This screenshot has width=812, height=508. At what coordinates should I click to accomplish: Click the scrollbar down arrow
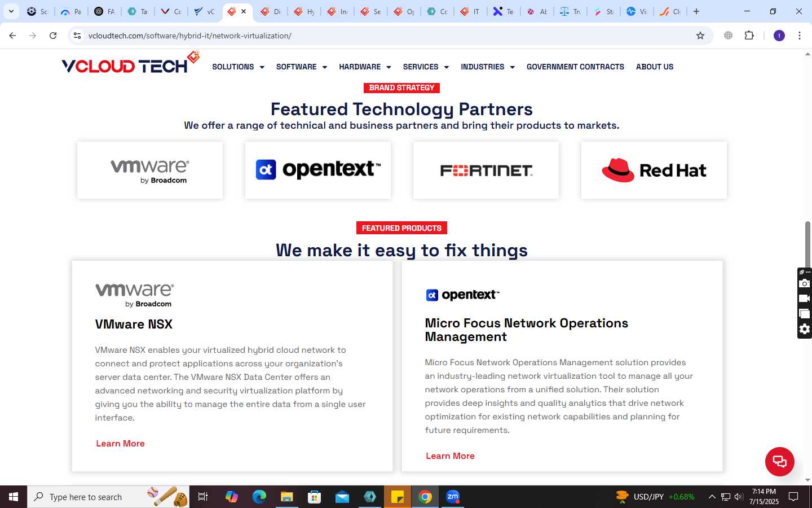click(x=807, y=480)
